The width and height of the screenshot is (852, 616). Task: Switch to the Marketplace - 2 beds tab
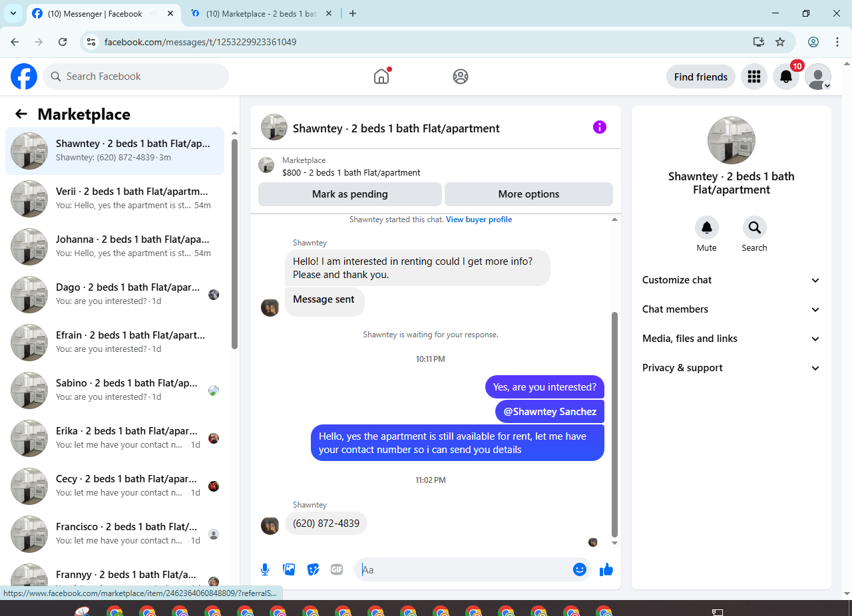(261, 13)
